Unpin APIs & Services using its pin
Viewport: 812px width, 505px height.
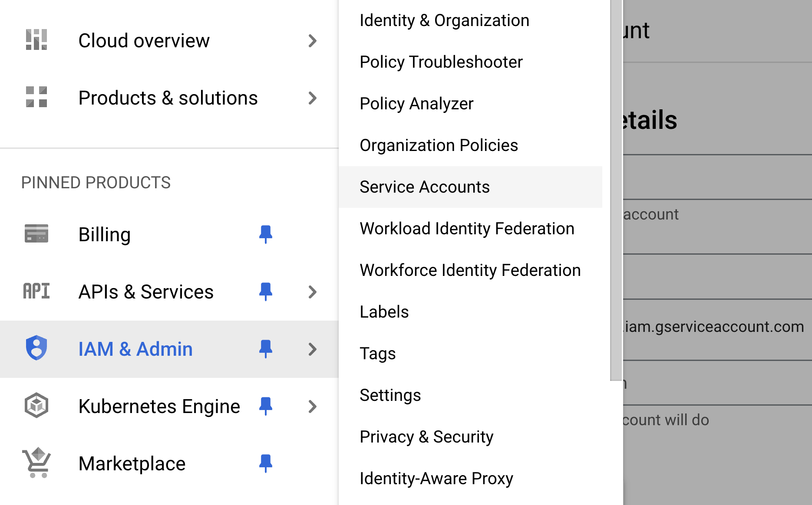click(266, 292)
